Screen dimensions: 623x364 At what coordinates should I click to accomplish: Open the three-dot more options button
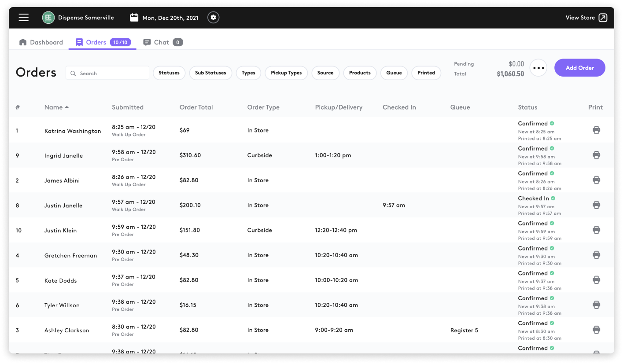[538, 68]
